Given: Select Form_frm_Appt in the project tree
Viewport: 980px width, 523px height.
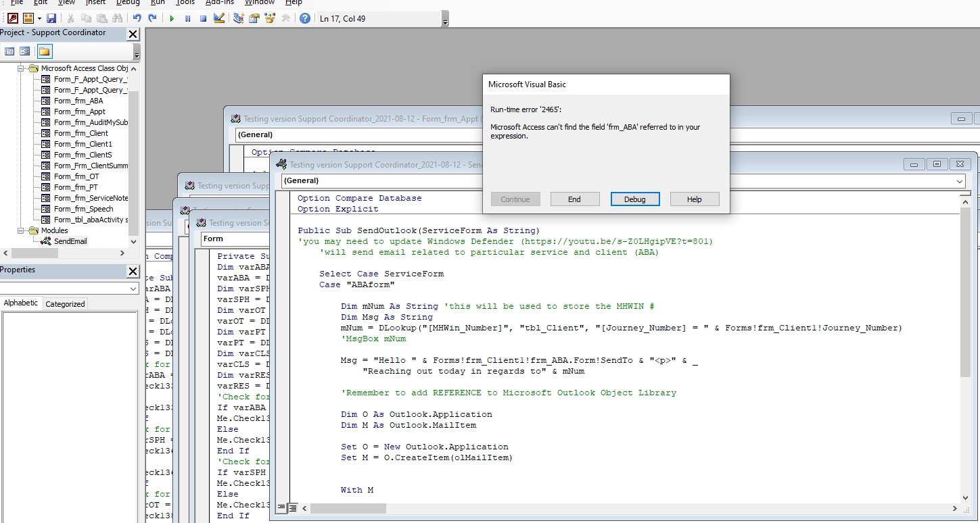Looking at the screenshot, I should point(80,111).
